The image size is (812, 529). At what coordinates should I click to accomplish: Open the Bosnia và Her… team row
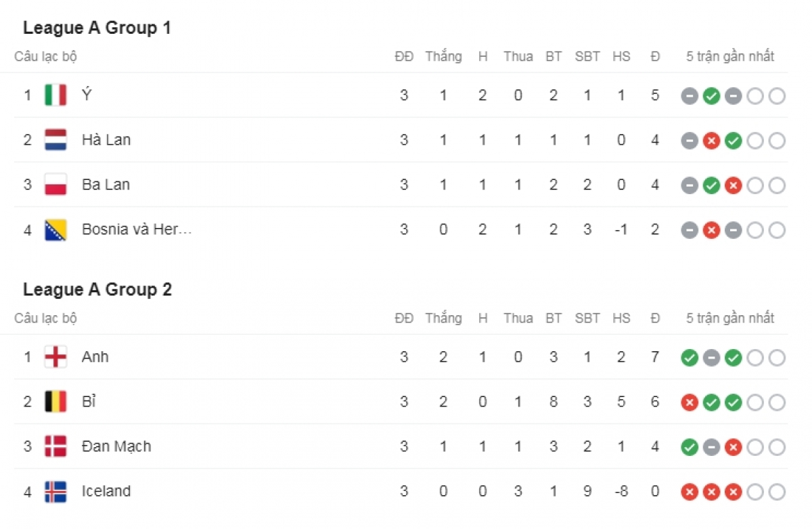click(401, 229)
